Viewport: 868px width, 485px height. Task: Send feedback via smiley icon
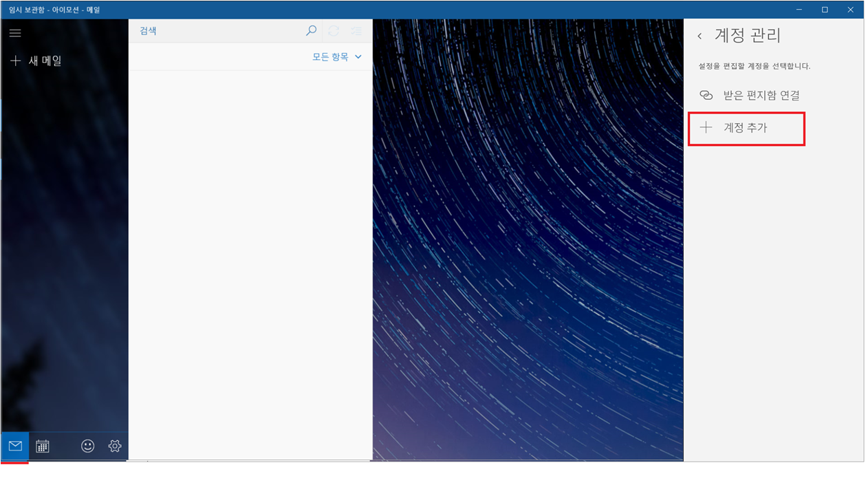pyautogui.click(x=88, y=446)
